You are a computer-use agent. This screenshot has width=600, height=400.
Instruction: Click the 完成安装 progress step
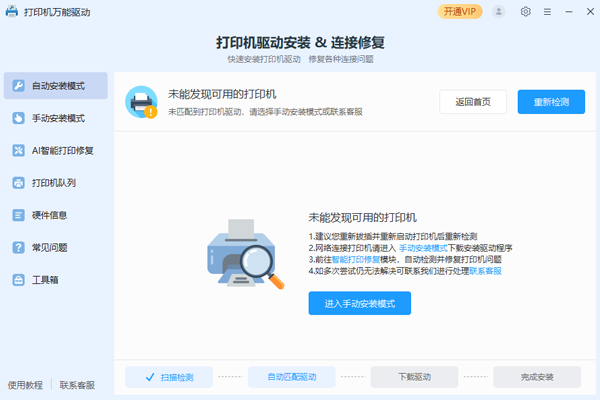click(537, 377)
